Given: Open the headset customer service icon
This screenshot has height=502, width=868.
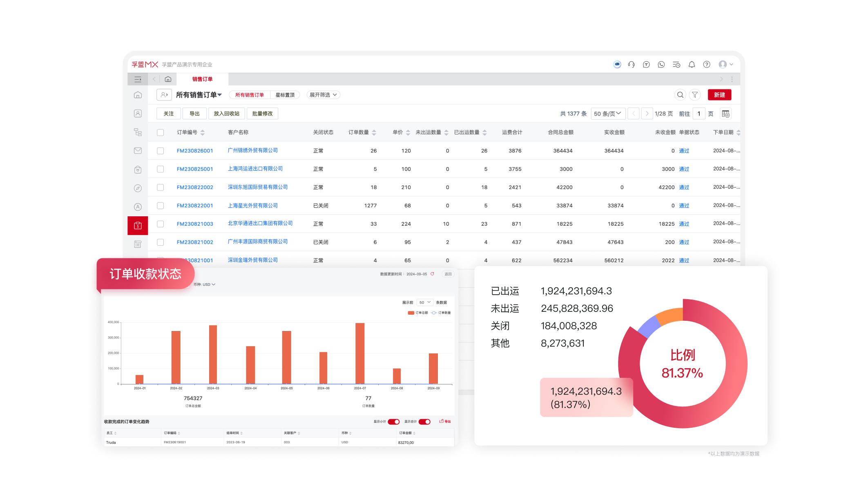Looking at the screenshot, I should tap(631, 64).
